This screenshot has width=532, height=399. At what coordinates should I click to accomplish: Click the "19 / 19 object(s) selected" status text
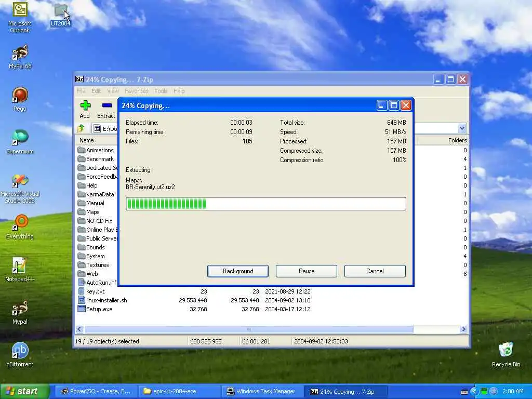pos(107,341)
